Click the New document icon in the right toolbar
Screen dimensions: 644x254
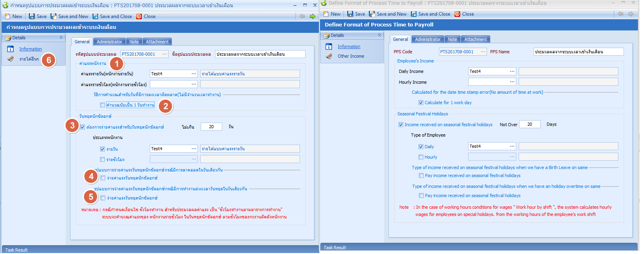[326, 14]
